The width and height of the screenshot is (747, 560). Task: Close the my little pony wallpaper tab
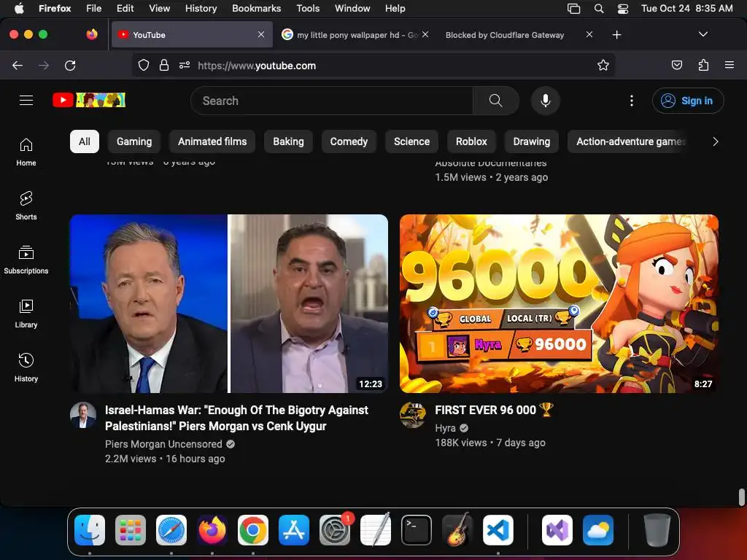pyautogui.click(x=425, y=34)
